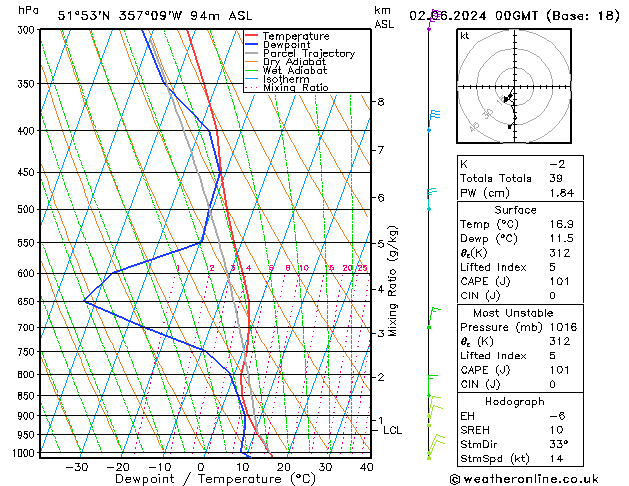
Task: Click the Most Unstable section heading
Action: 513,313
